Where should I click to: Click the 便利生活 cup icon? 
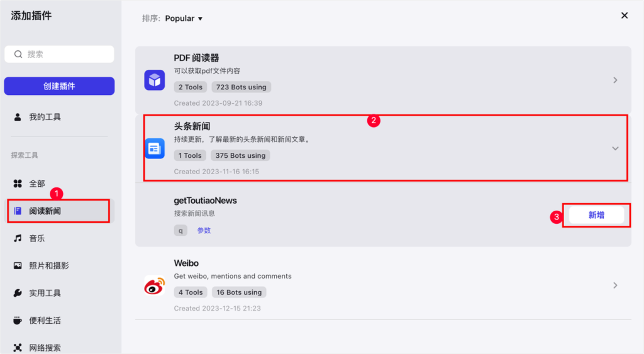click(x=18, y=320)
